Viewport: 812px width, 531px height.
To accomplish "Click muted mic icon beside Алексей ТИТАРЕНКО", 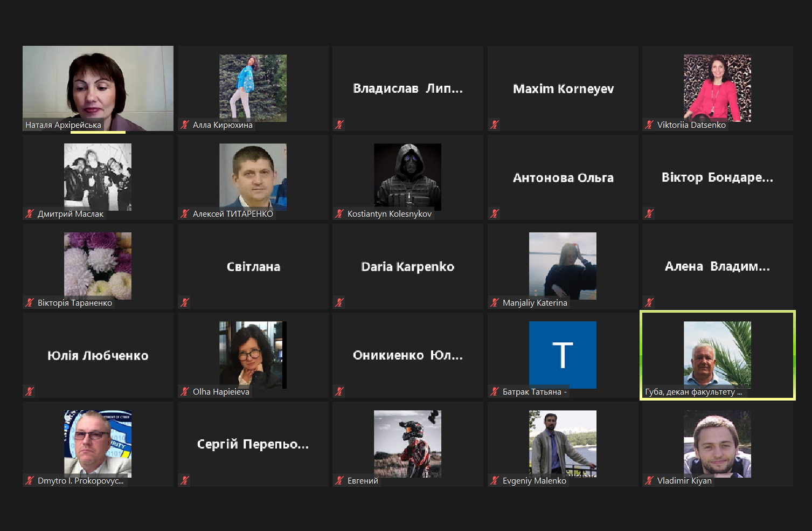I will tap(185, 213).
